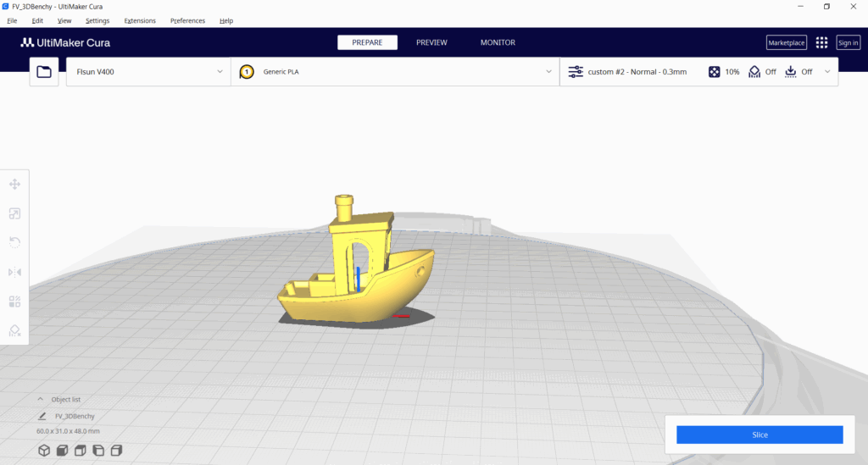Open the Edit menu
The height and width of the screenshot is (465, 868).
pyautogui.click(x=37, y=20)
